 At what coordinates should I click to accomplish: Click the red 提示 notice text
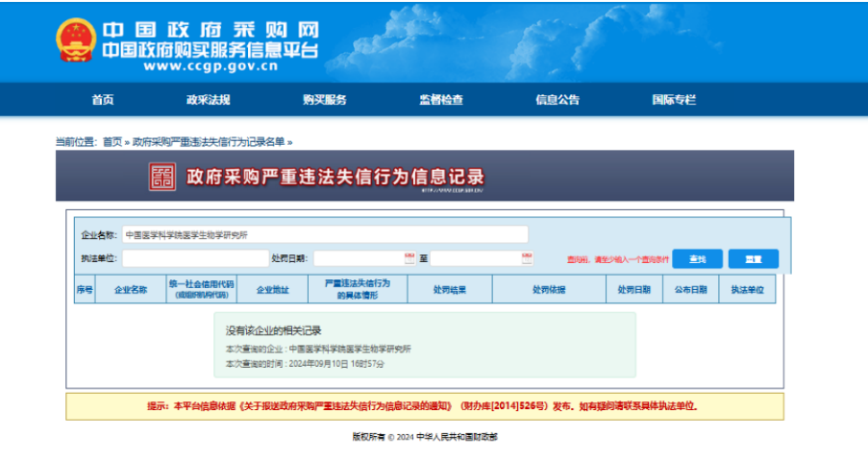(x=423, y=406)
